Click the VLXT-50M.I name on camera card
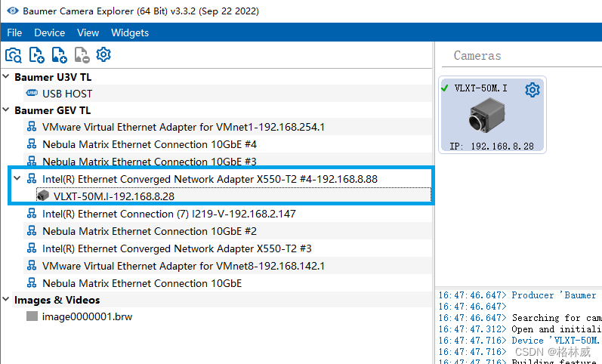The image size is (602, 364). point(480,88)
